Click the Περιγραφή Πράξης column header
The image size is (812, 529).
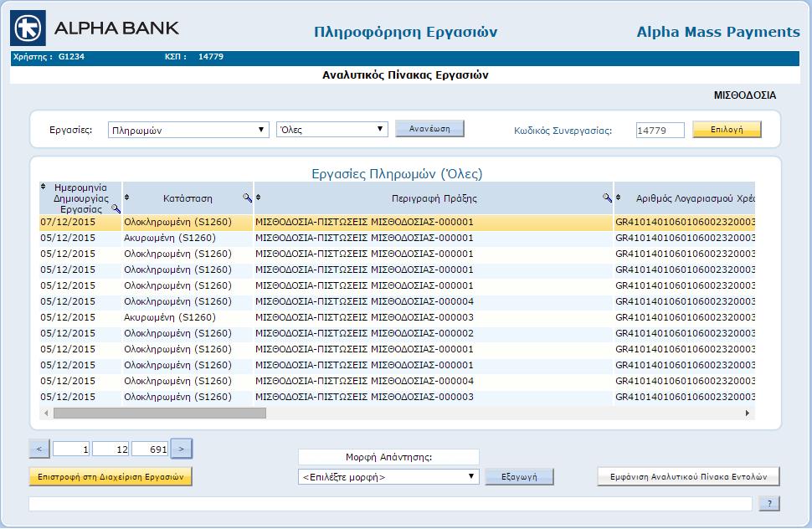pos(434,198)
